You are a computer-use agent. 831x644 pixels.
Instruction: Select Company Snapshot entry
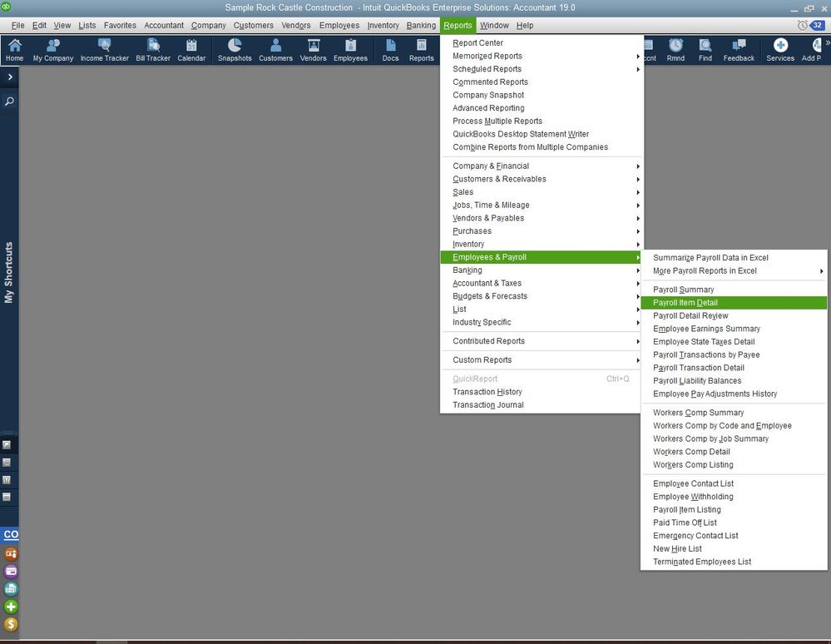click(542, 95)
